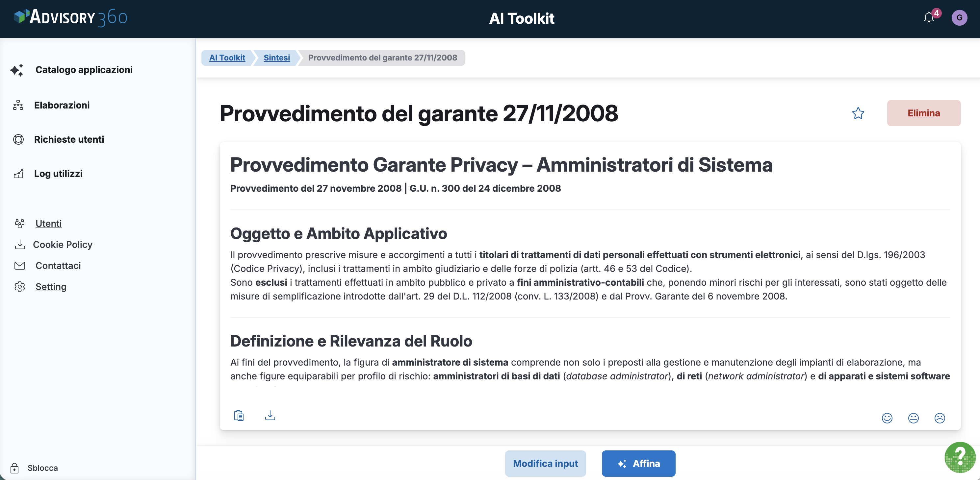Viewport: 980px width, 480px height.
Task: Open the user avatar G menu
Action: point(959,17)
